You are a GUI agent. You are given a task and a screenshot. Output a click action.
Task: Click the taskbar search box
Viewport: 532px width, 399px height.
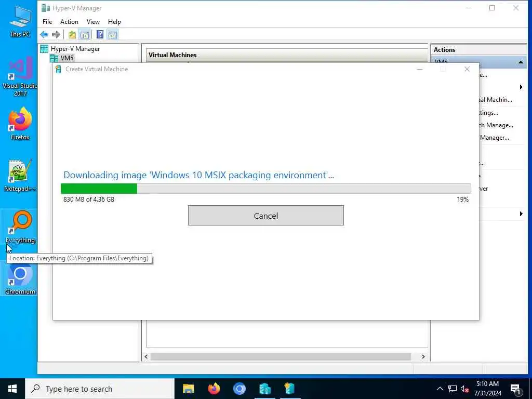(99, 389)
